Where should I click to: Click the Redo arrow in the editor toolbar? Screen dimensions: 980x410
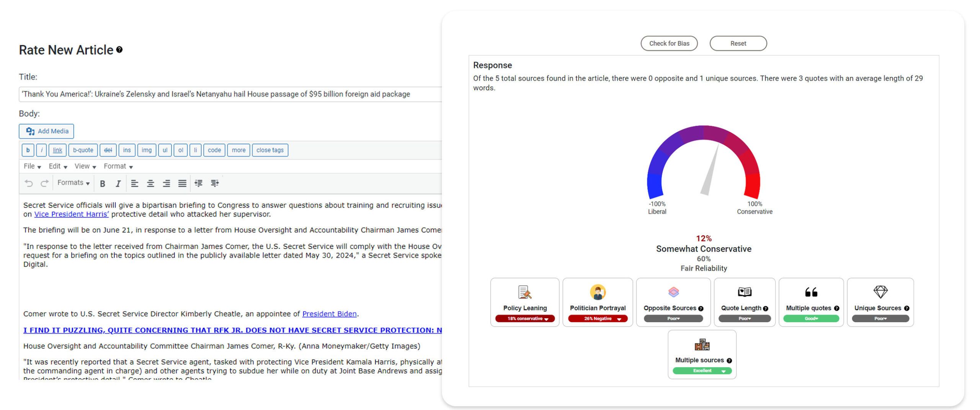pos(44,182)
